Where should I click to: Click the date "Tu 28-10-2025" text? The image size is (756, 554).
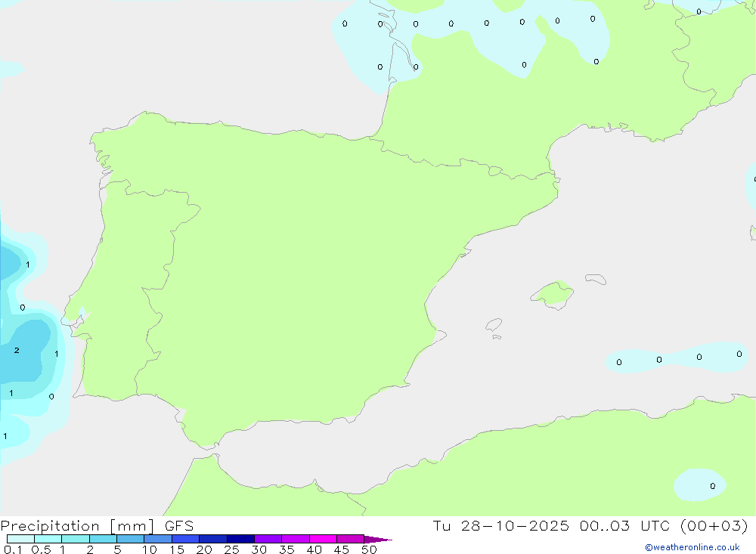click(500, 525)
